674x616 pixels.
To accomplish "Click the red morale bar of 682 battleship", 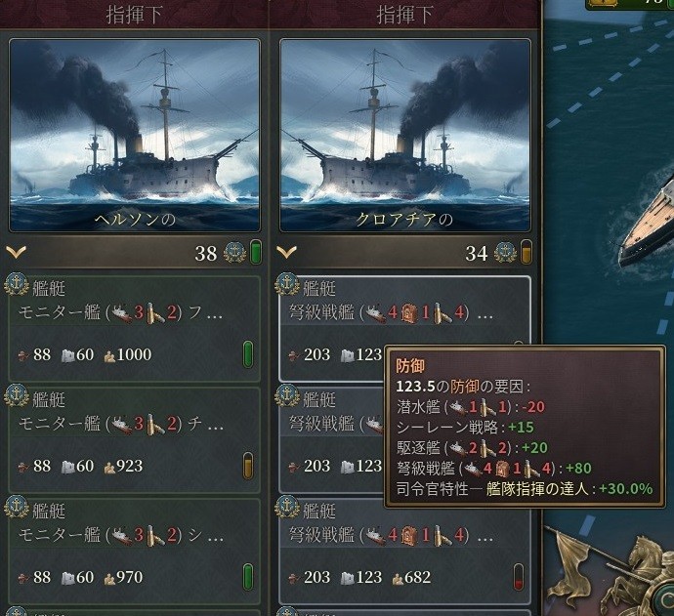I will pyautogui.click(x=519, y=577).
